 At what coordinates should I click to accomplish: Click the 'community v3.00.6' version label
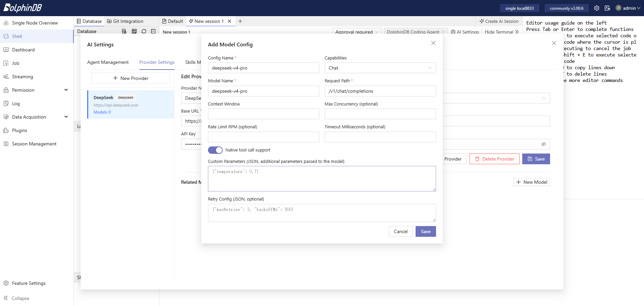567,8
